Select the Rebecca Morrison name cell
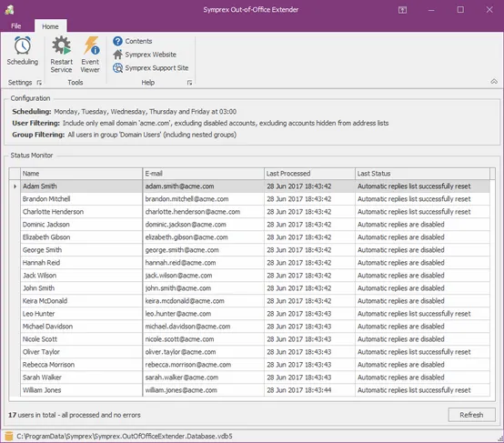Image resolution: width=504 pixels, height=443 pixels. (x=81, y=365)
